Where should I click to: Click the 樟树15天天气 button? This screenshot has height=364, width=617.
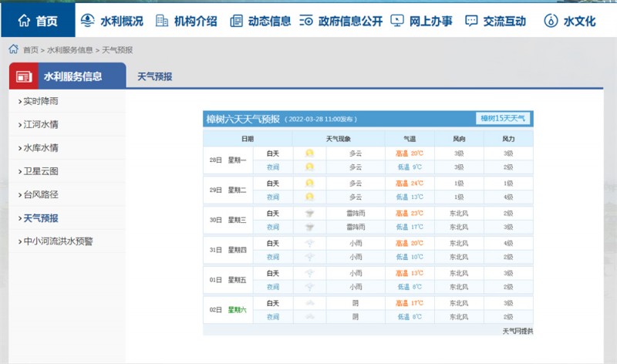(503, 119)
